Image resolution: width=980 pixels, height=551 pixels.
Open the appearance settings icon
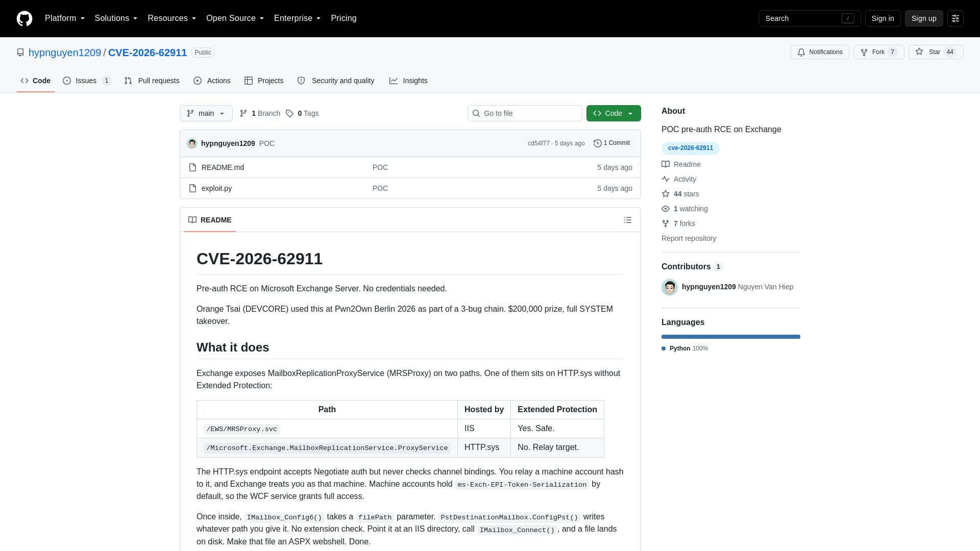955,18
